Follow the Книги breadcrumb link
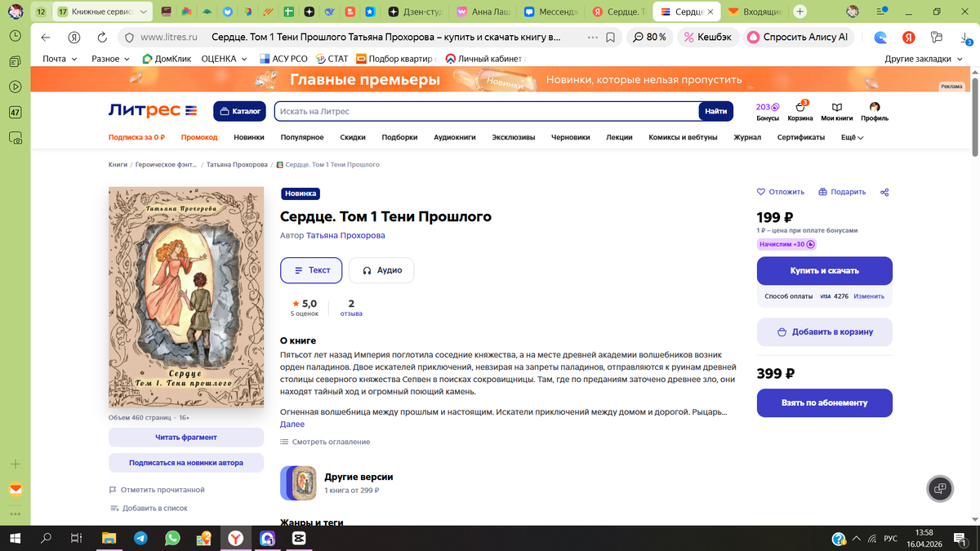980x551 pixels. pyautogui.click(x=118, y=165)
